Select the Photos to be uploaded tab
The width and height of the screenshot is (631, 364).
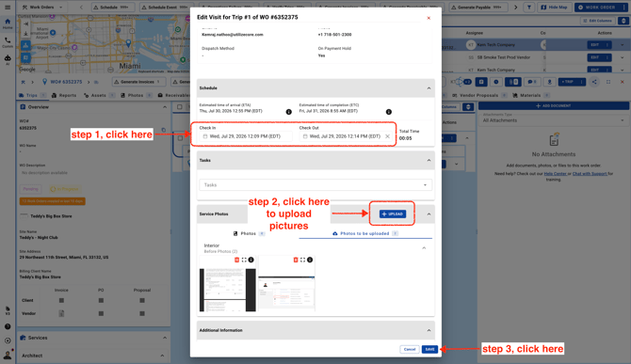(x=365, y=233)
